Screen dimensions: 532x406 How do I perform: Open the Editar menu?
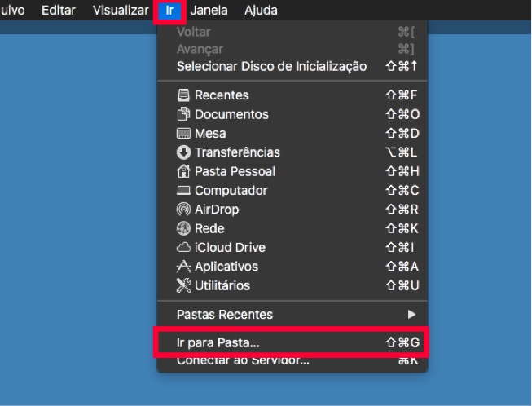point(59,11)
